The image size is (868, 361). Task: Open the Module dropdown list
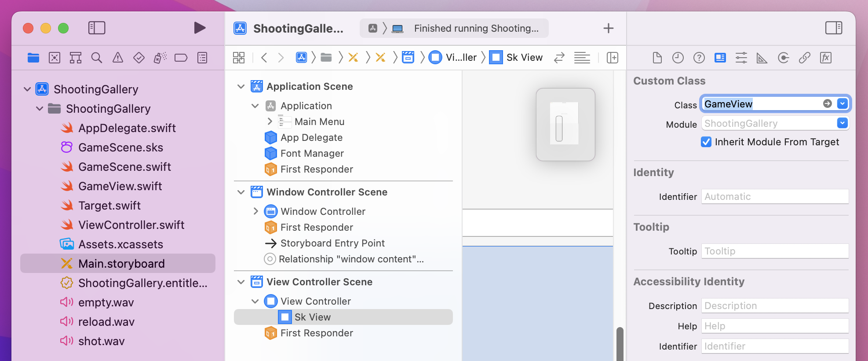842,123
